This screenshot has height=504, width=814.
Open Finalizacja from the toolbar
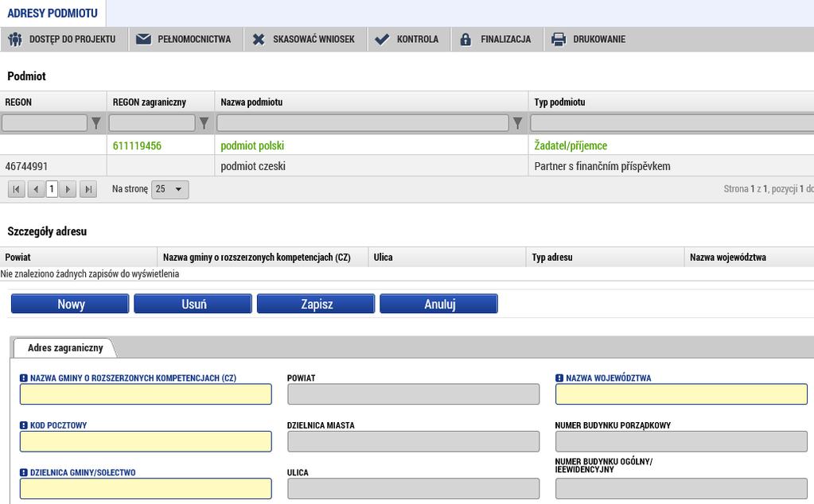click(497, 40)
